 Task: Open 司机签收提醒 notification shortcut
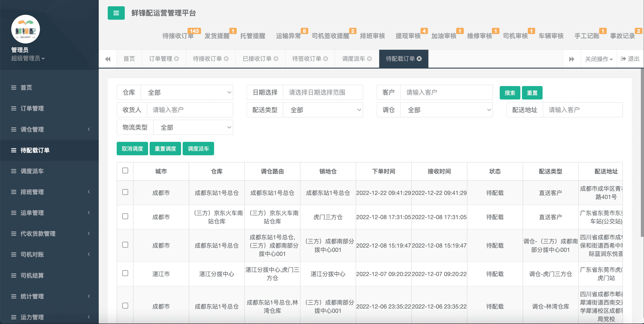tap(331, 36)
